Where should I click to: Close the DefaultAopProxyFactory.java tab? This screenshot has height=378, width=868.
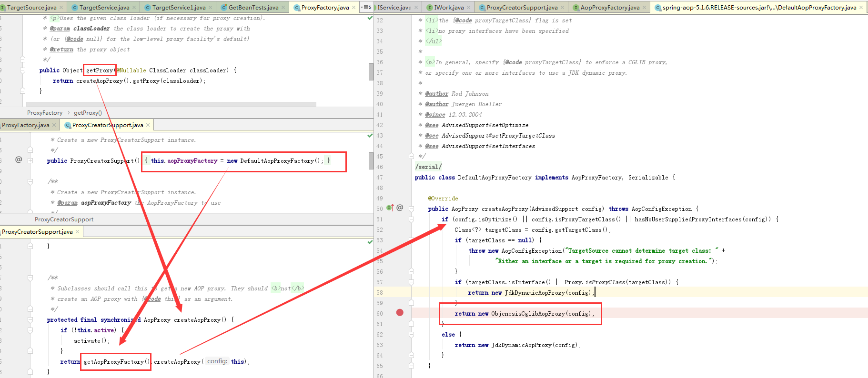(861, 7)
